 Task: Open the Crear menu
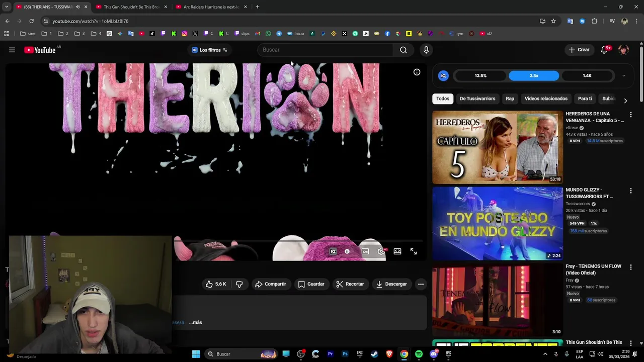coord(579,50)
